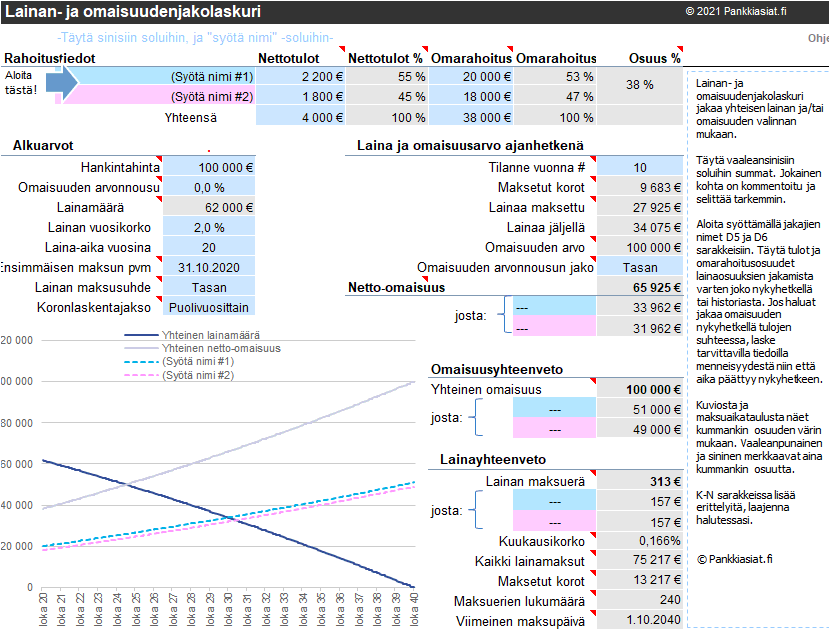Click the Lainan vuosikorko 2,0 % cell

(x=209, y=227)
